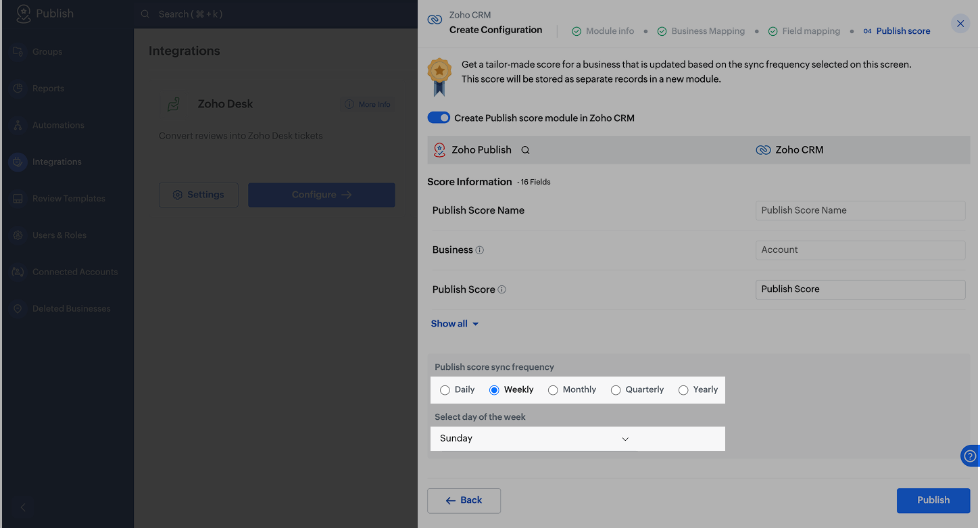980x528 pixels.
Task: Click the 'Publish score sync frequency' label
Action: pos(494,367)
